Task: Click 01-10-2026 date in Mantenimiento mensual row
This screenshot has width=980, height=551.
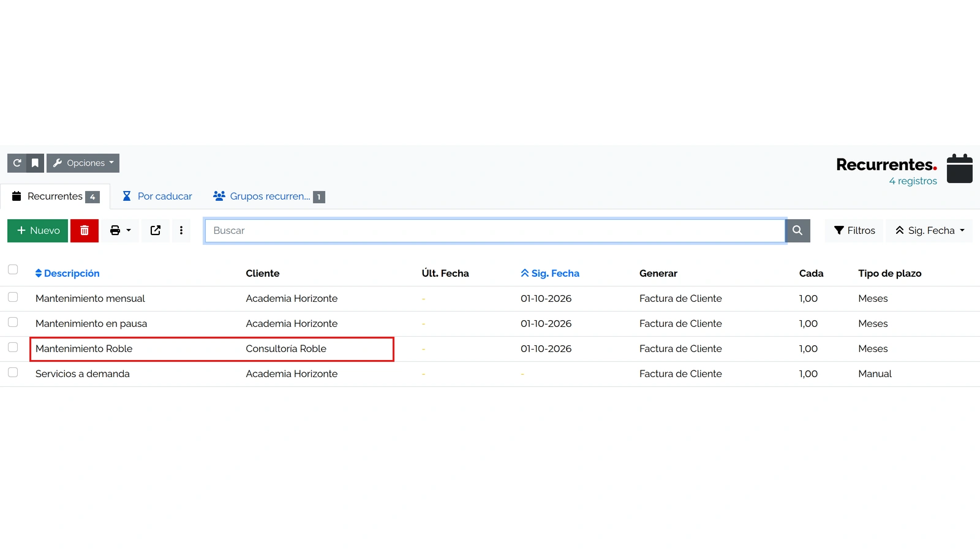Action: [x=546, y=299]
